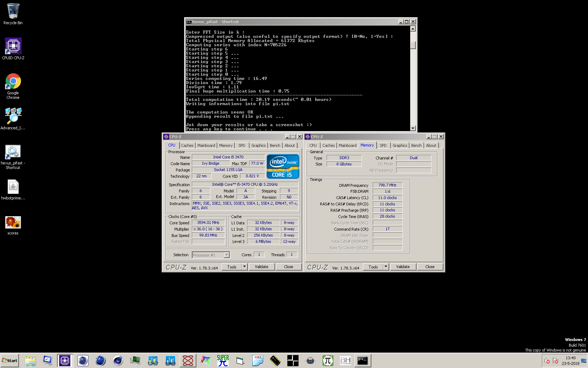588x368 pixels.
Task: Open the green pi icon in the taskbar
Action: (x=328, y=360)
